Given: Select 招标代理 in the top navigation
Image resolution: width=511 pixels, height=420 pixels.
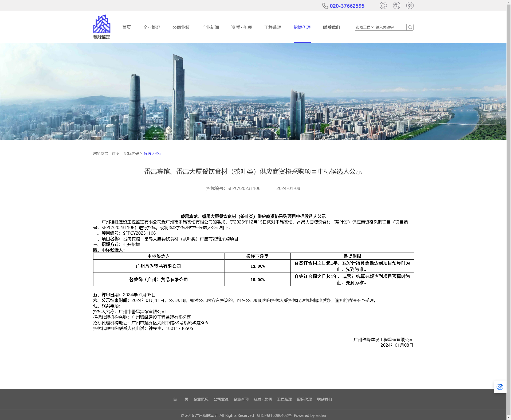Looking at the screenshot, I should 302,27.
